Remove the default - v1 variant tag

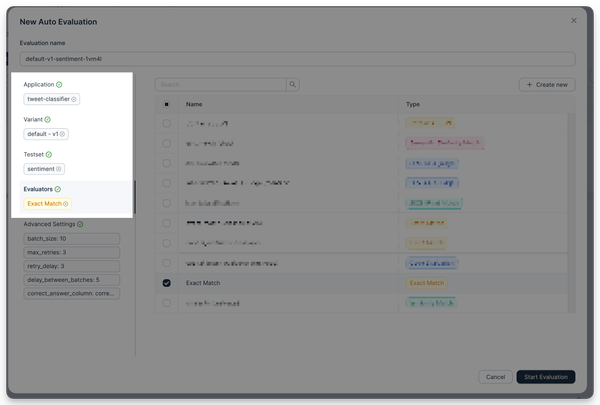pos(62,134)
